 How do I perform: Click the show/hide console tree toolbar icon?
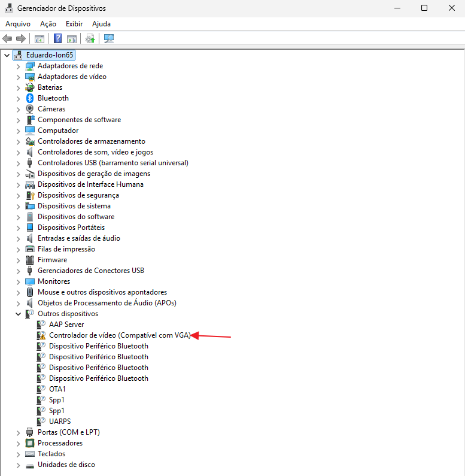tap(39, 39)
